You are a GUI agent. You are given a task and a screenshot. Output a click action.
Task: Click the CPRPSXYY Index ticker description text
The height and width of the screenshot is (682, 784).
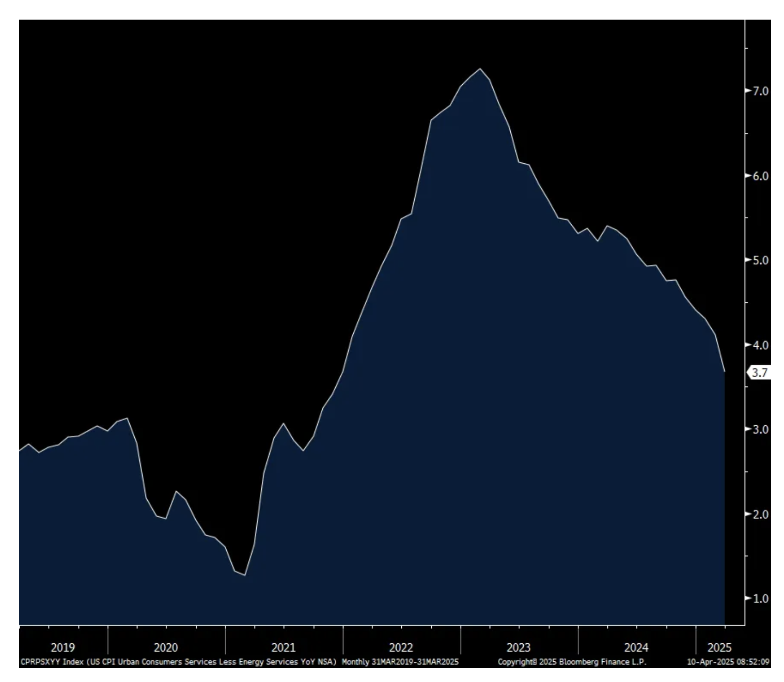point(178,662)
